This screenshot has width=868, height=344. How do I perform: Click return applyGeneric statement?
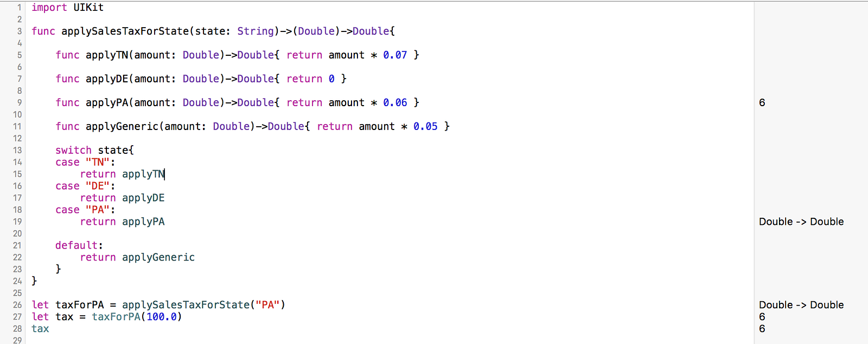(137, 257)
